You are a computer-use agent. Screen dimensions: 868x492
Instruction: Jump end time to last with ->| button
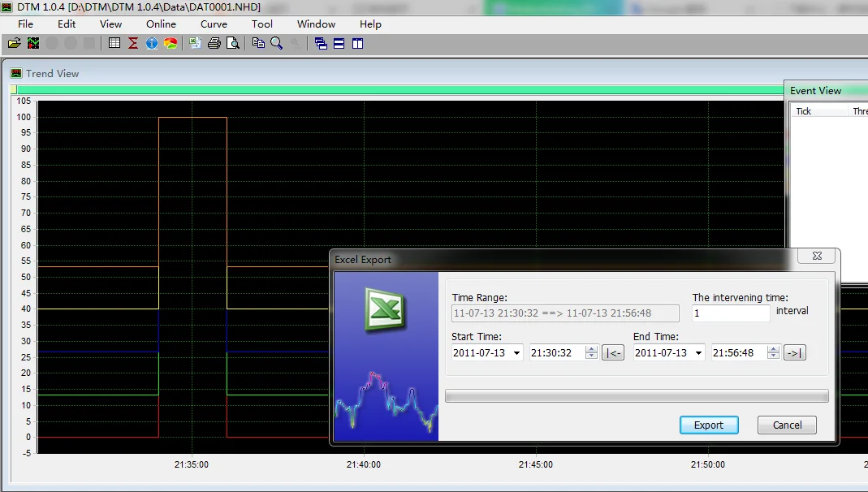(x=794, y=353)
